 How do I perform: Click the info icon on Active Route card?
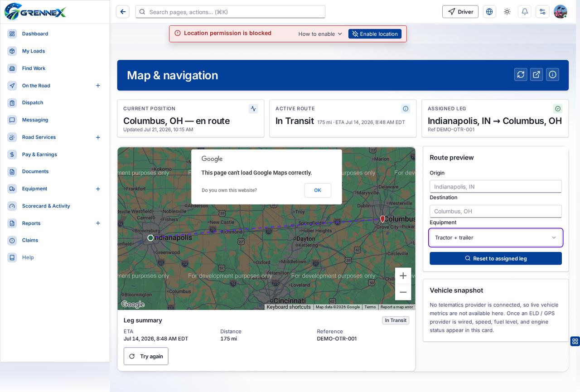tap(406, 109)
